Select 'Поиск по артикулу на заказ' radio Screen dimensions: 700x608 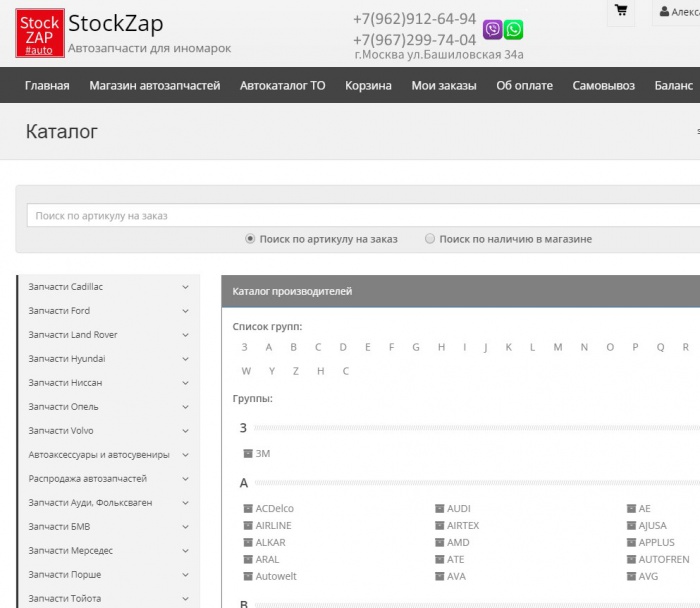coord(250,239)
